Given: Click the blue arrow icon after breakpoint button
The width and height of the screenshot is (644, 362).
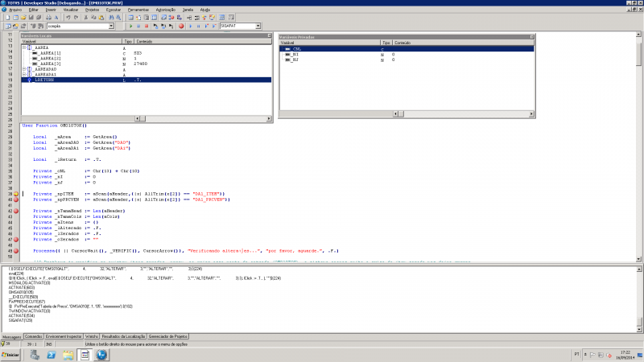Looking at the screenshot, I should coord(191,26).
